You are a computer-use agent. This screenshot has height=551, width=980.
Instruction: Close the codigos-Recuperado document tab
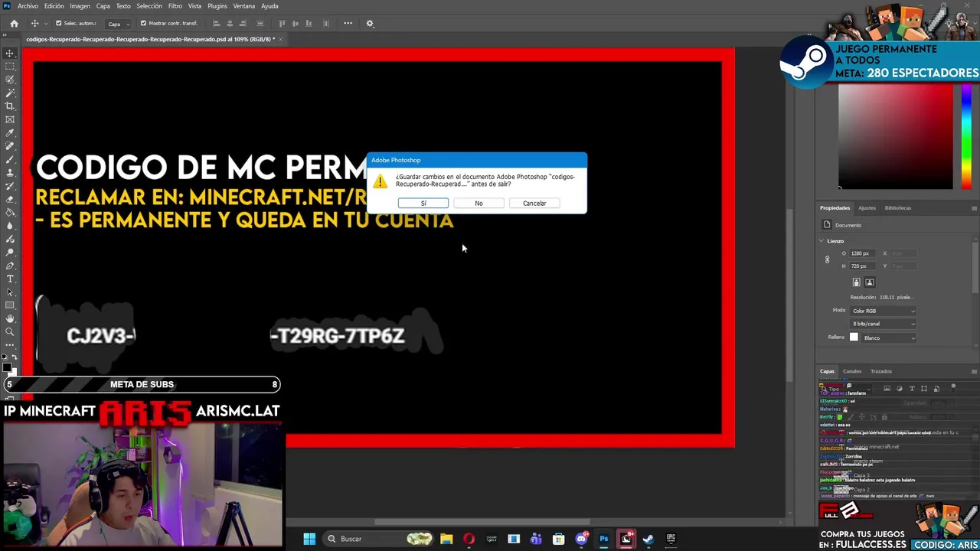pyautogui.click(x=281, y=39)
